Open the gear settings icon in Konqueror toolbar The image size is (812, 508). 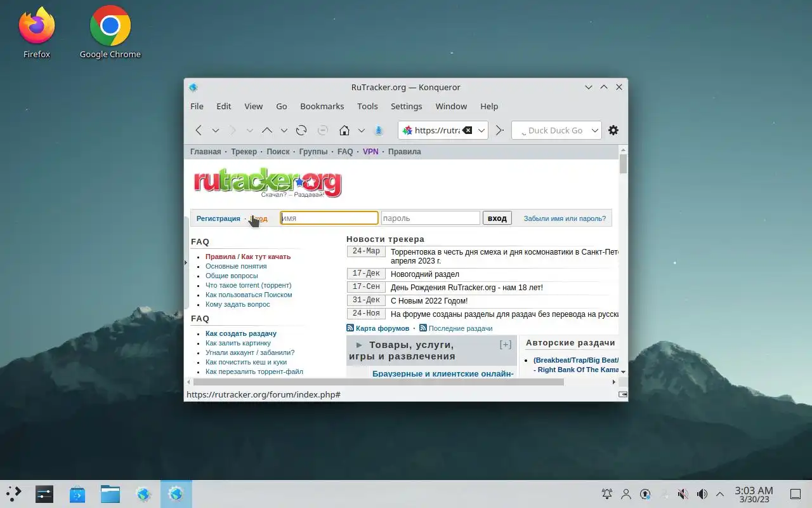(613, 130)
